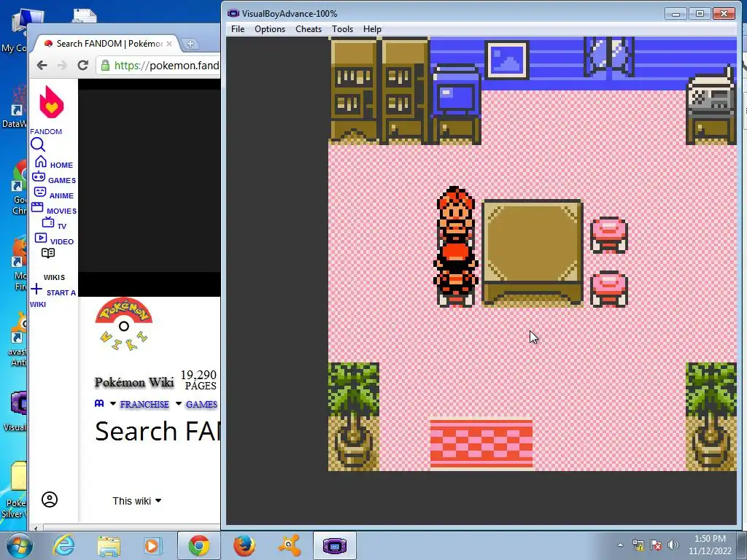Open the This wiki search scope dropdown

136,501
